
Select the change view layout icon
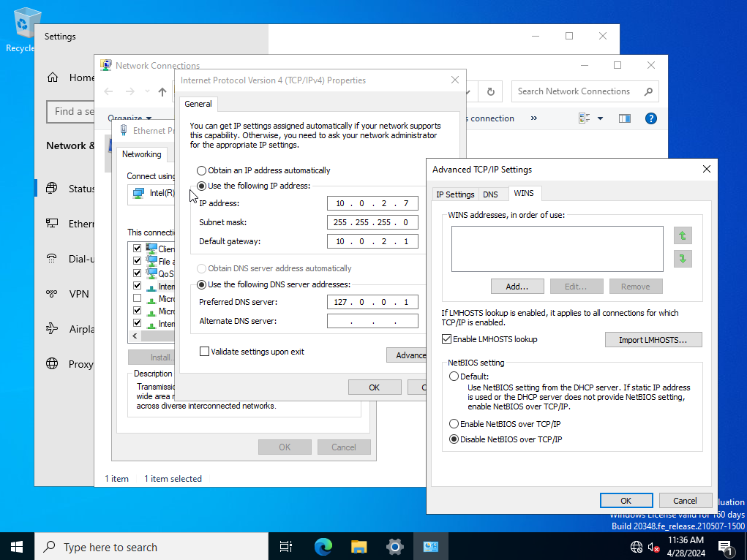(583, 118)
